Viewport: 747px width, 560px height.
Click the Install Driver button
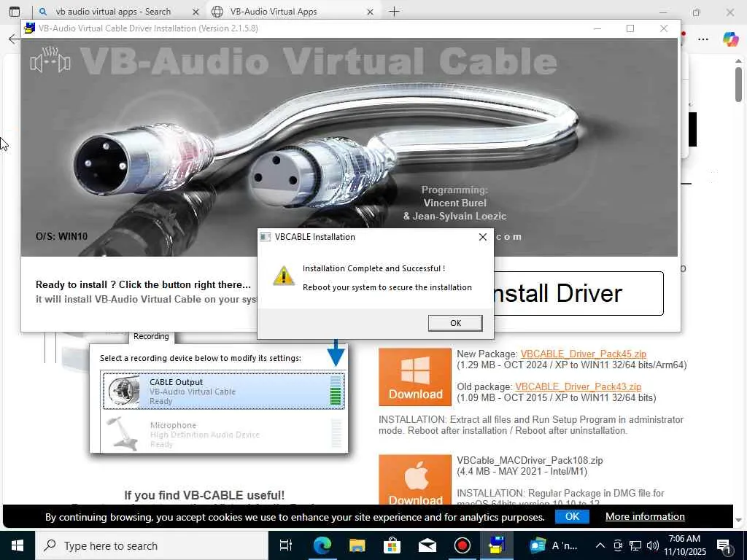[x=578, y=293]
